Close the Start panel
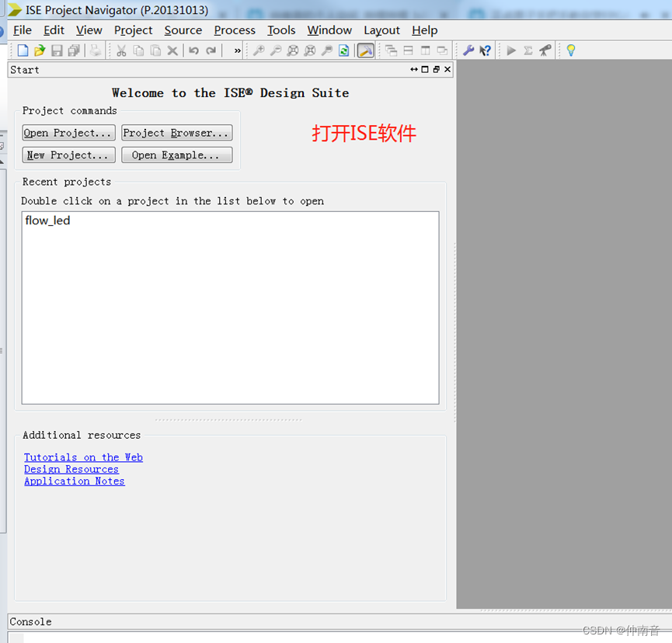The width and height of the screenshot is (672, 643). click(x=447, y=69)
